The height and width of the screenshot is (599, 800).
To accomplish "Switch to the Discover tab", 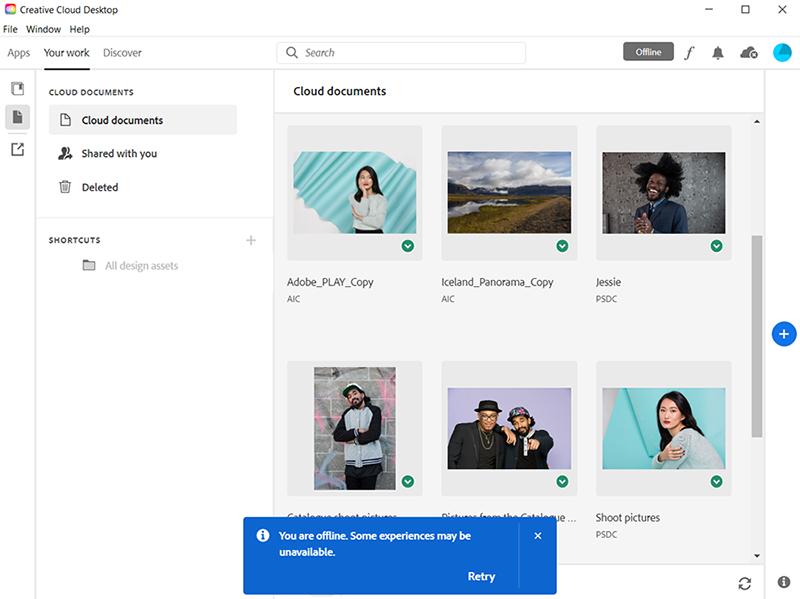I will [x=122, y=52].
